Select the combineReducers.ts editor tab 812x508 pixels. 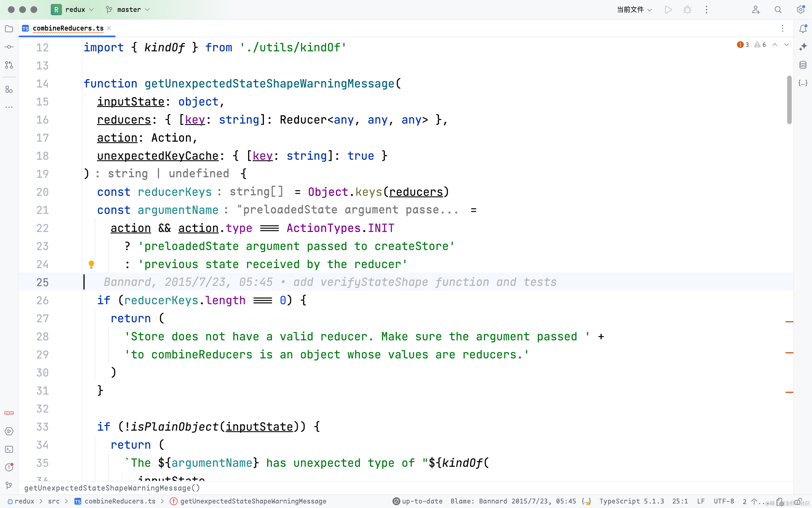68,28
